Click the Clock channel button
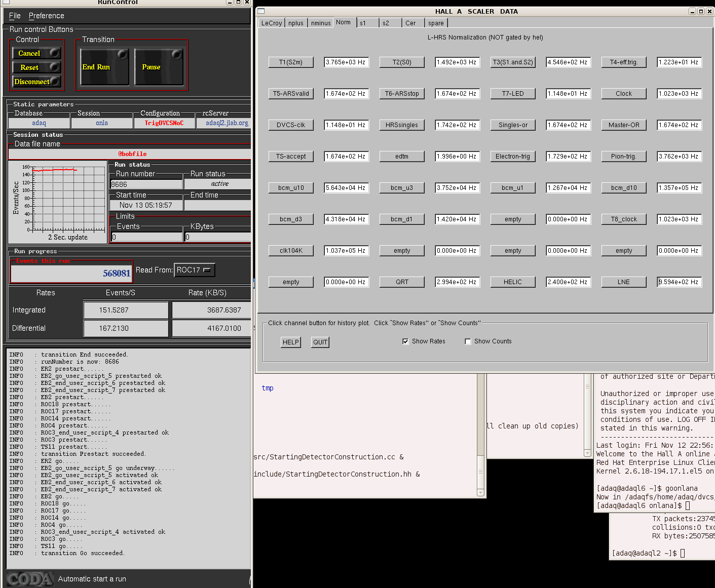 [624, 94]
